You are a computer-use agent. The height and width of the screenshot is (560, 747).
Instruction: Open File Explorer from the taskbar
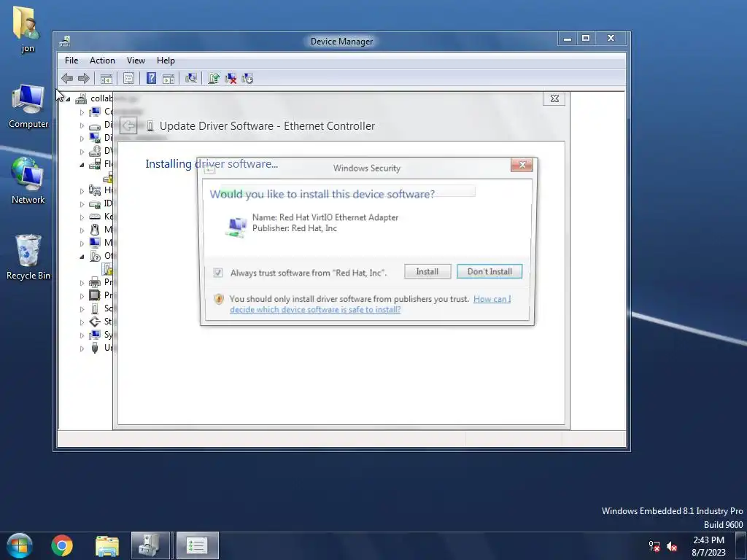pyautogui.click(x=107, y=545)
